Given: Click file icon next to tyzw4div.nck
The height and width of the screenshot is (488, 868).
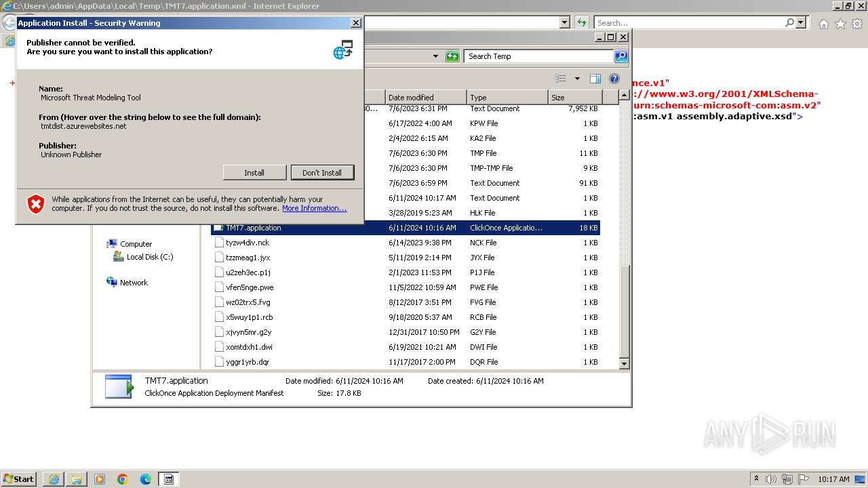Looking at the screenshot, I should pyautogui.click(x=219, y=243).
